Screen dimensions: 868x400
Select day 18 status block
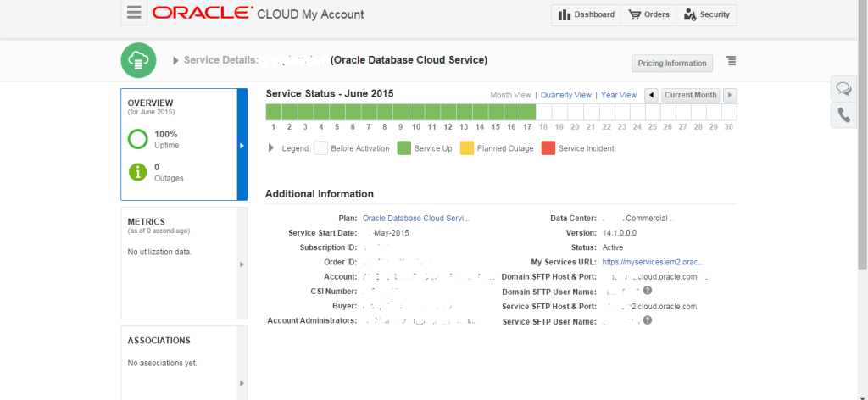[544, 112]
